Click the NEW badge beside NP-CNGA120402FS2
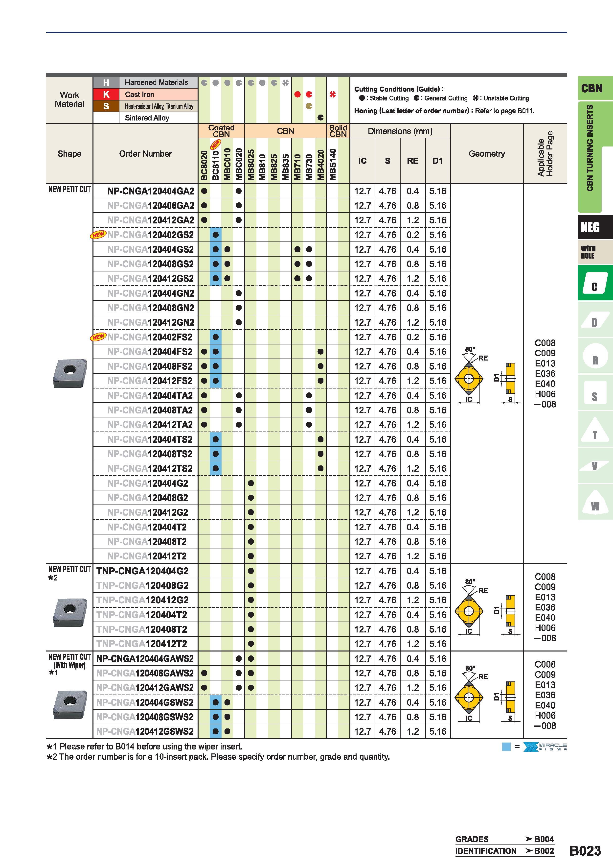The width and height of the screenshot is (613, 868). pyautogui.click(x=98, y=337)
